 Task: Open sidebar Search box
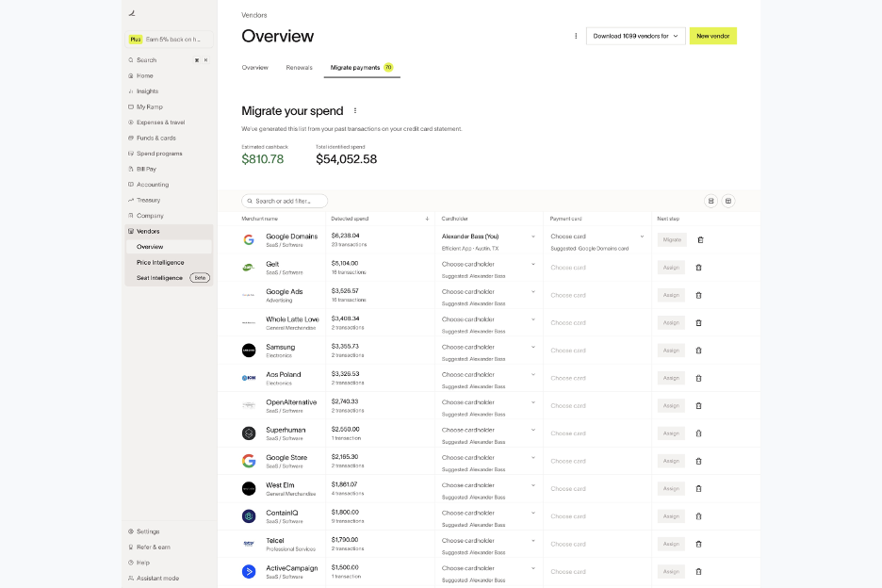(x=169, y=59)
